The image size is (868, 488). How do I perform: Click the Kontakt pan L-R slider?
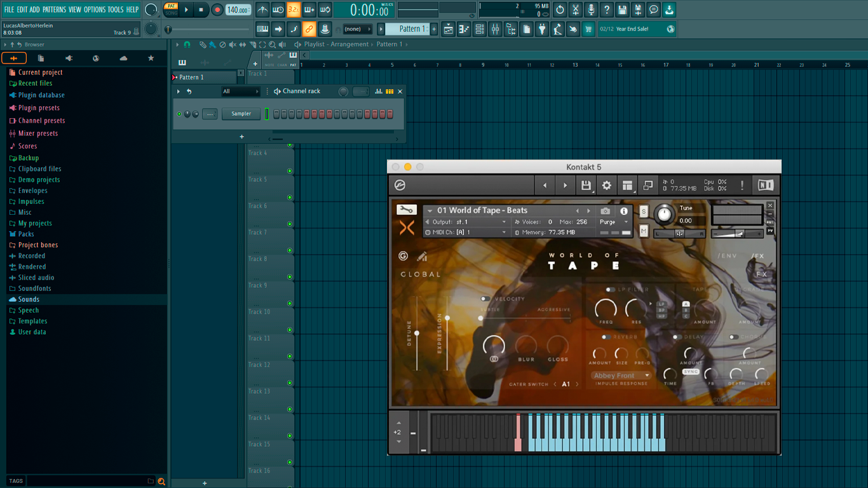680,233
